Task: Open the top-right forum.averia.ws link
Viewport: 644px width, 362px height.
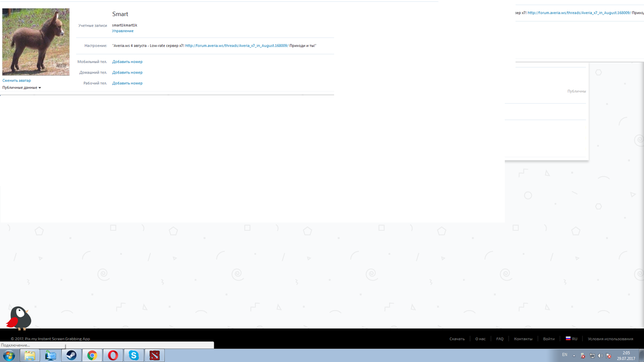Action: 579,13
